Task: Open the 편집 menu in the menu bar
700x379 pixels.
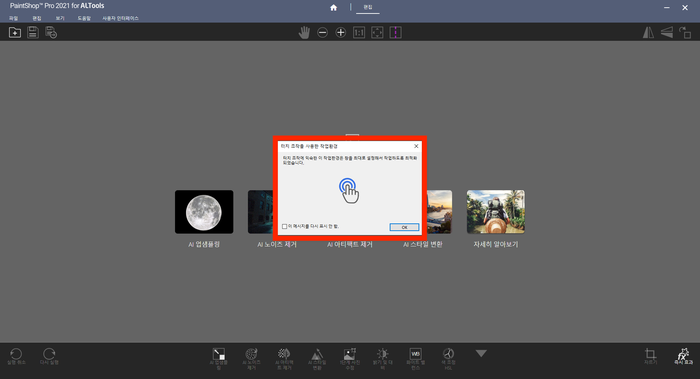Action: click(x=37, y=18)
